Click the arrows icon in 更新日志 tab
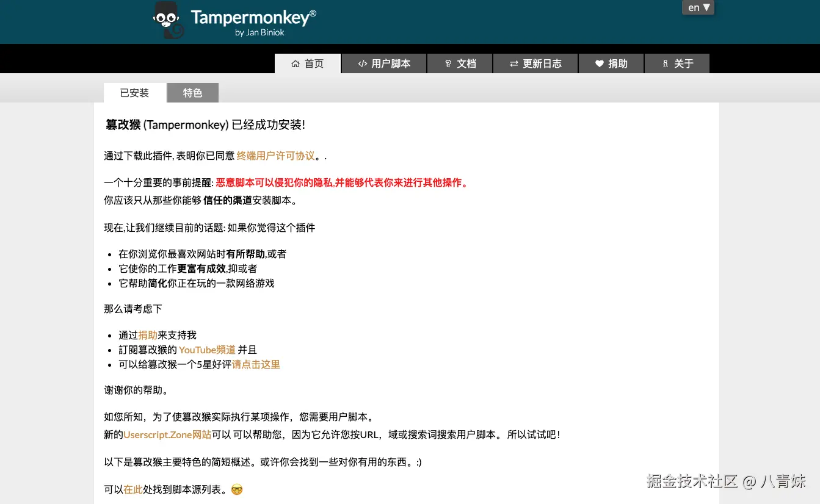 [x=514, y=63]
